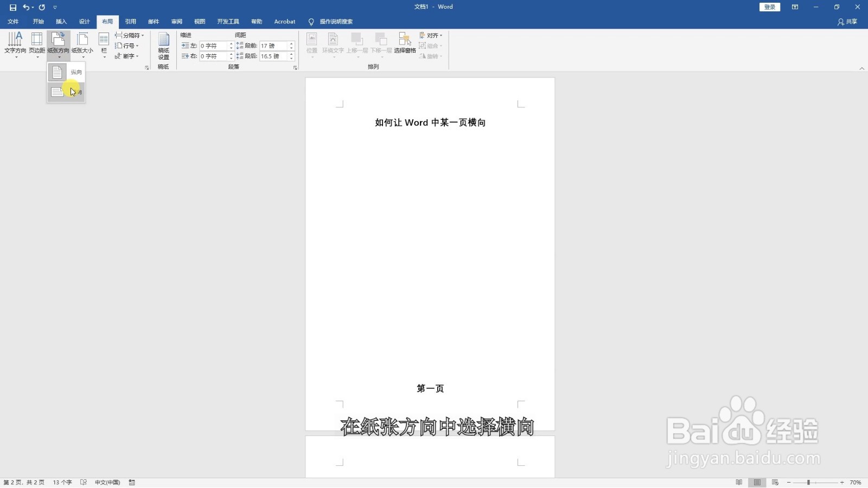Click the 登录 (Sign in) button
The width and height of the screenshot is (868, 488).
tap(769, 7)
